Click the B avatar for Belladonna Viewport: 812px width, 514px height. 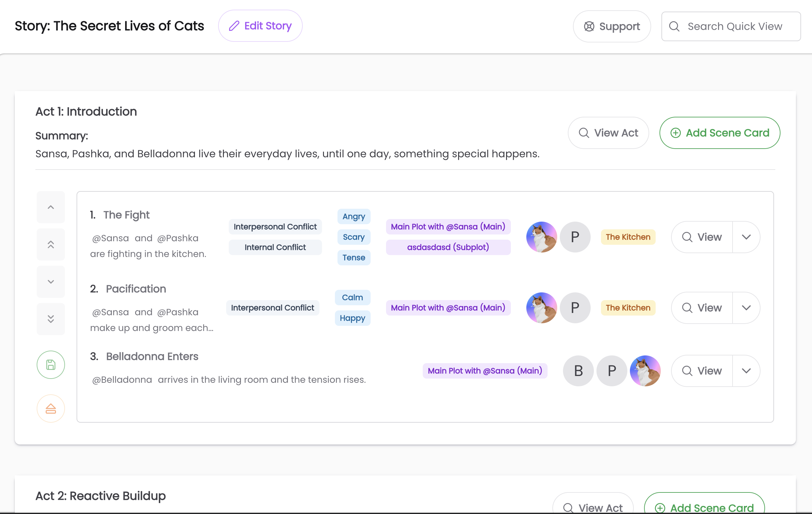[x=578, y=371]
